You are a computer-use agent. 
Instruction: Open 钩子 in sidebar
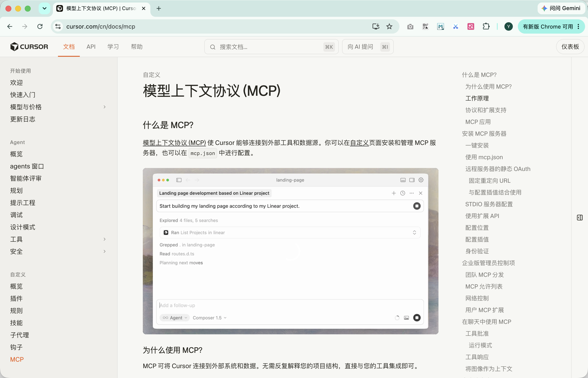pos(16,347)
